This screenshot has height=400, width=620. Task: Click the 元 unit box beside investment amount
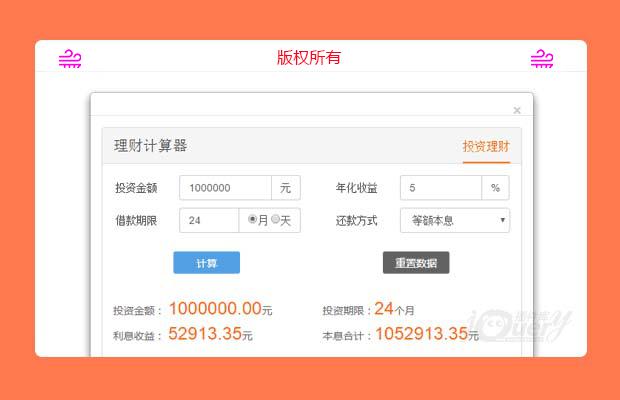click(x=286, y=188)
